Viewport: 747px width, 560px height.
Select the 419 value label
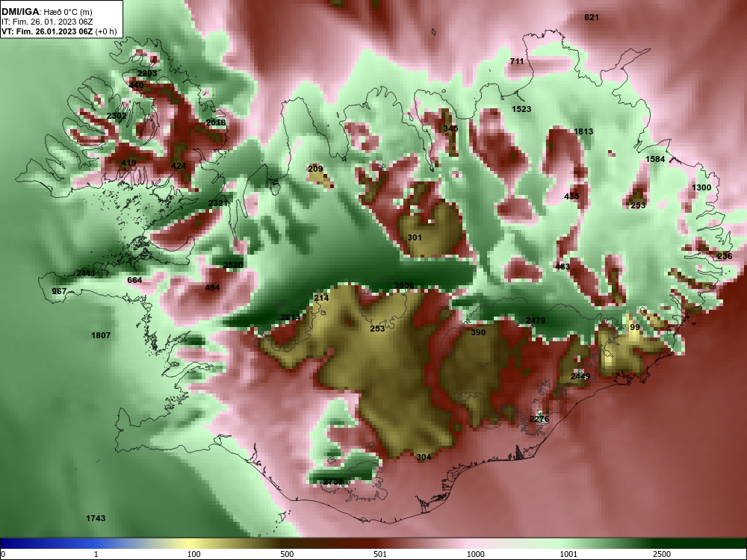pyautogui.click(x=128, y=163)
